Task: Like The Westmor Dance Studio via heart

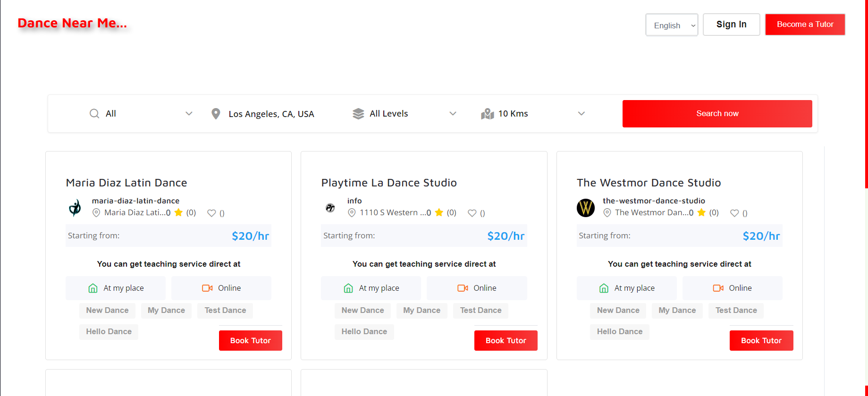Action: [x=734, y=213]
